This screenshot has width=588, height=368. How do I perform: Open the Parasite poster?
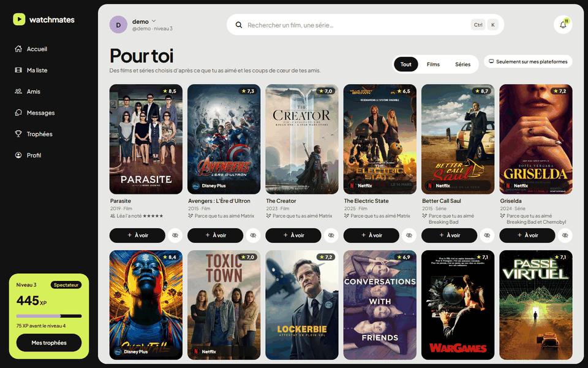coord(146,139)
